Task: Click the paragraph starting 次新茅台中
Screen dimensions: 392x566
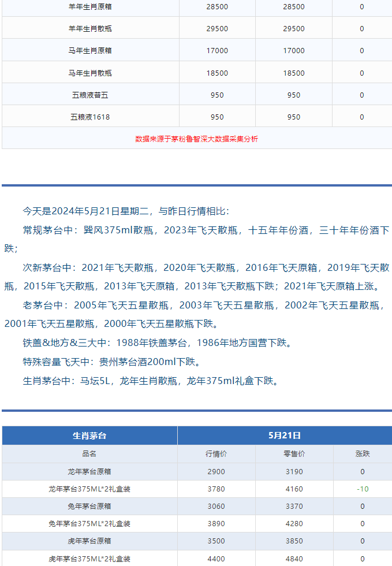Action: [197, 277]
